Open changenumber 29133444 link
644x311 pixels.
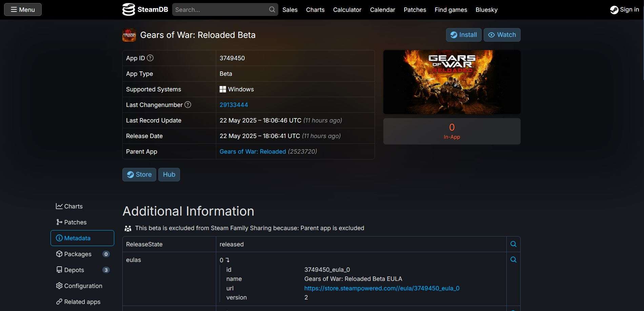pos(234,105)
